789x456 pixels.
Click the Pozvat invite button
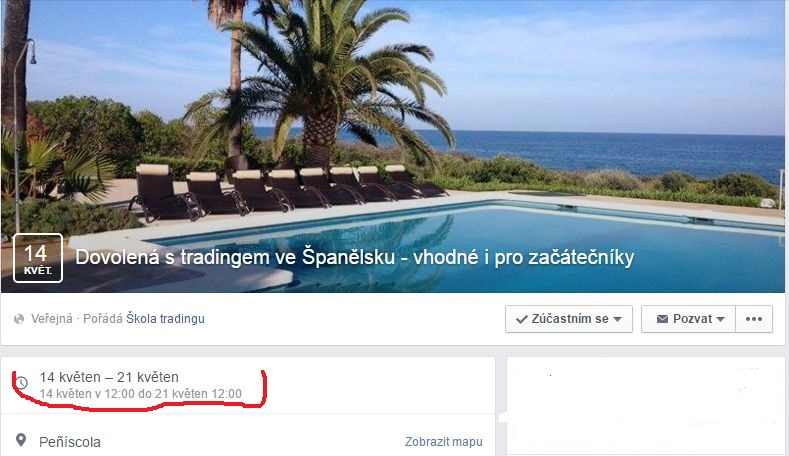tap(688, 319)
